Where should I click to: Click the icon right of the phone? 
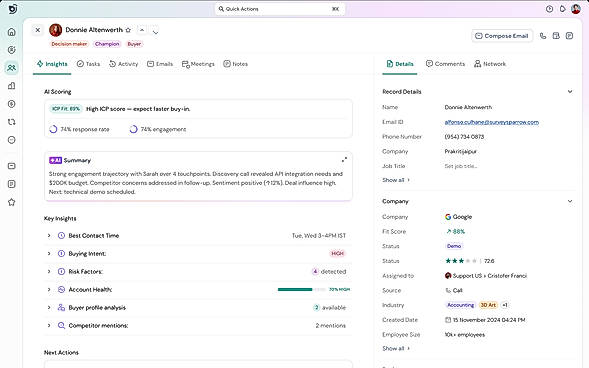[556, 36]
